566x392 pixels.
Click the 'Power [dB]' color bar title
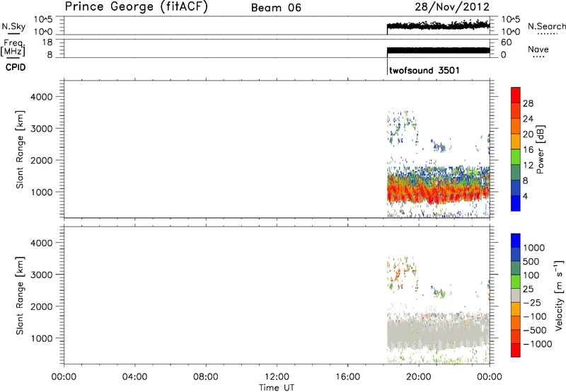click(540, 149)
